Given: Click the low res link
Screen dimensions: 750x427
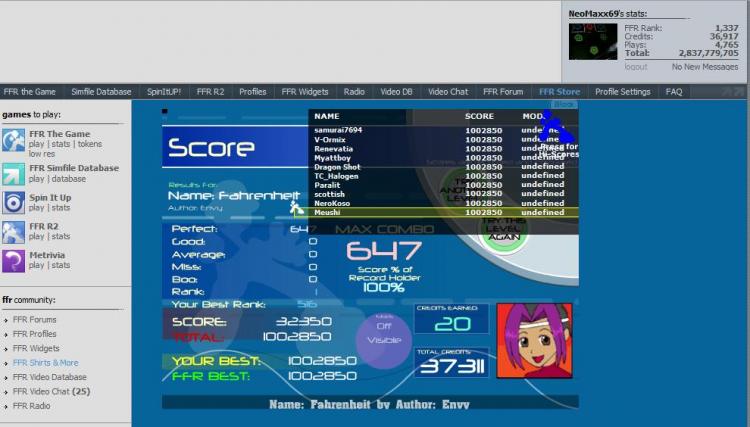Looking at the screenshot, I should [x=42, y=154].
